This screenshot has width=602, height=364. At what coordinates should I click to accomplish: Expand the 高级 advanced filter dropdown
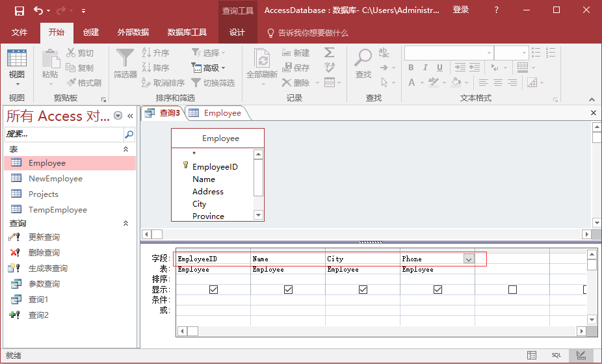[209, 68]
